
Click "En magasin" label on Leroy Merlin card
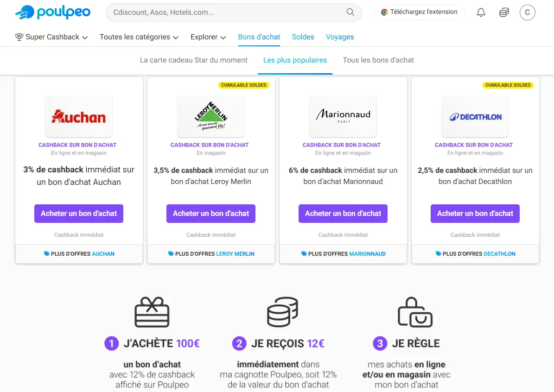click(x=211, y=153)
